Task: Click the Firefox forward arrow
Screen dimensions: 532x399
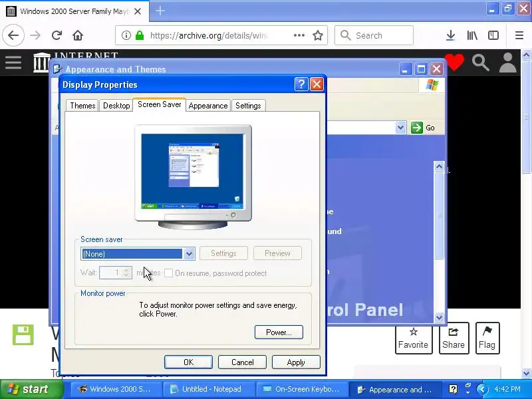Action: pyautogui.click(x=35, y=35)
